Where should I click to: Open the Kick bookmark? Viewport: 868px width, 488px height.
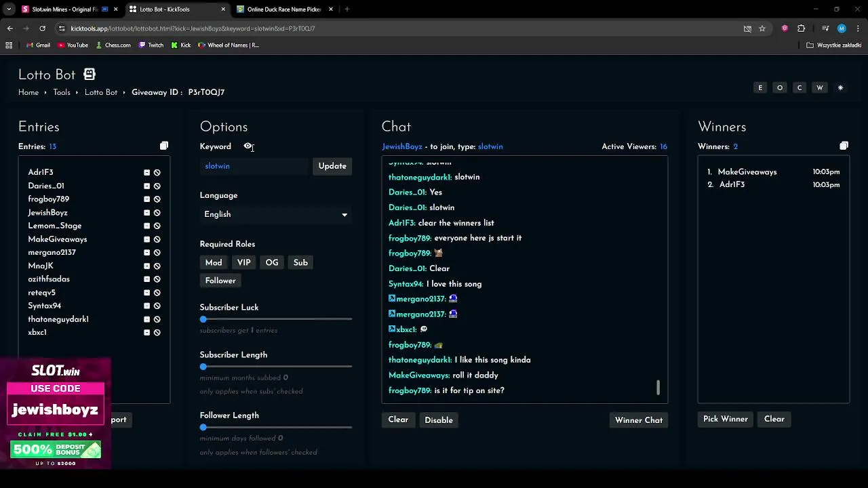pyautogui.click(x=181, y=45)
